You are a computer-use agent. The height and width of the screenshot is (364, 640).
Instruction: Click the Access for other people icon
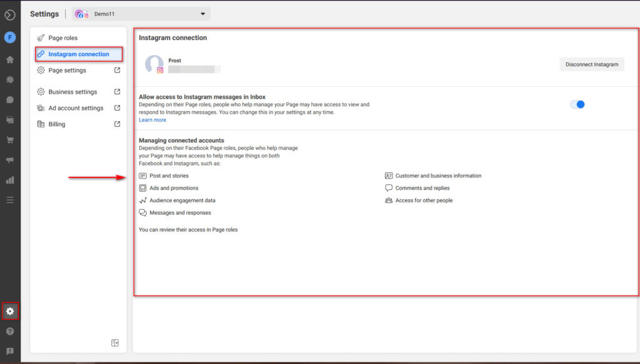pyautogui.click(x=389, y=200)
